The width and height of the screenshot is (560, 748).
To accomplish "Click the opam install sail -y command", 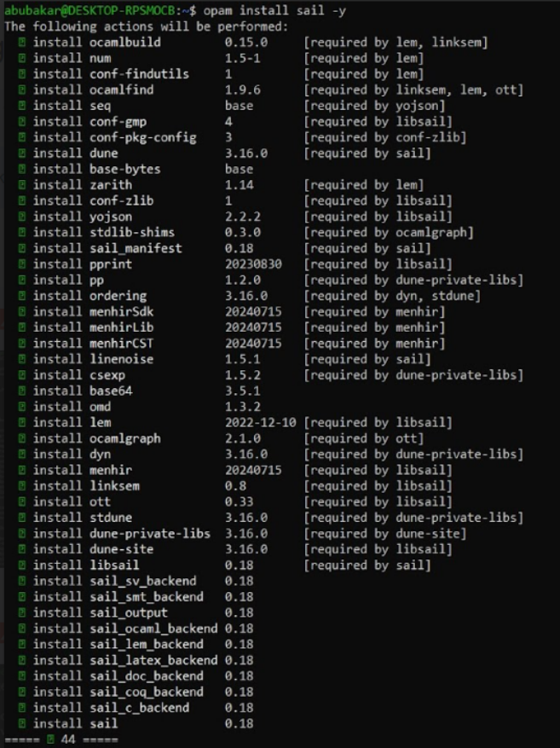I will pyautogui.click(x=274, y=10).
